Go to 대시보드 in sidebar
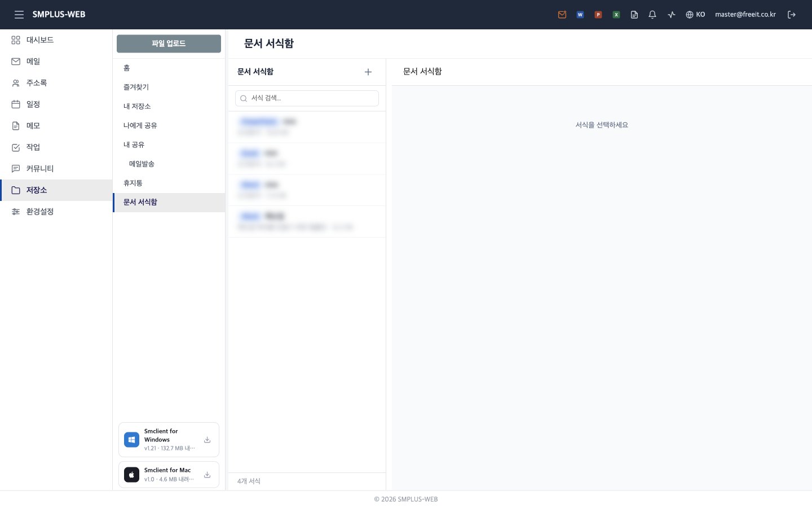The height and width of the screenshot is (508, 812). pyautogui.click(x=56, y=40)
